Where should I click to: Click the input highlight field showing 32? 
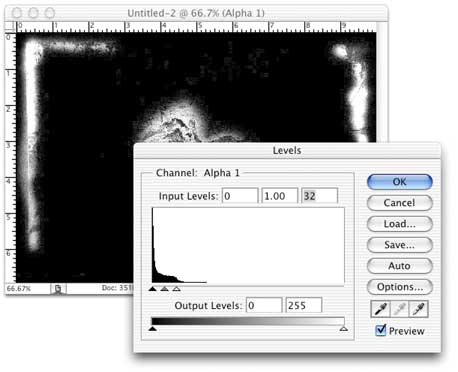coord(319,196)
